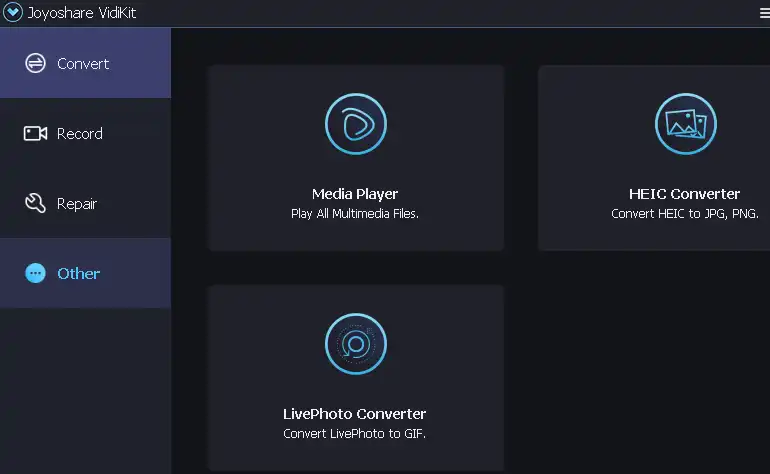Click "Convert LivePhoto to GIF." description
The image size is (770, 474).
(355, 434)
